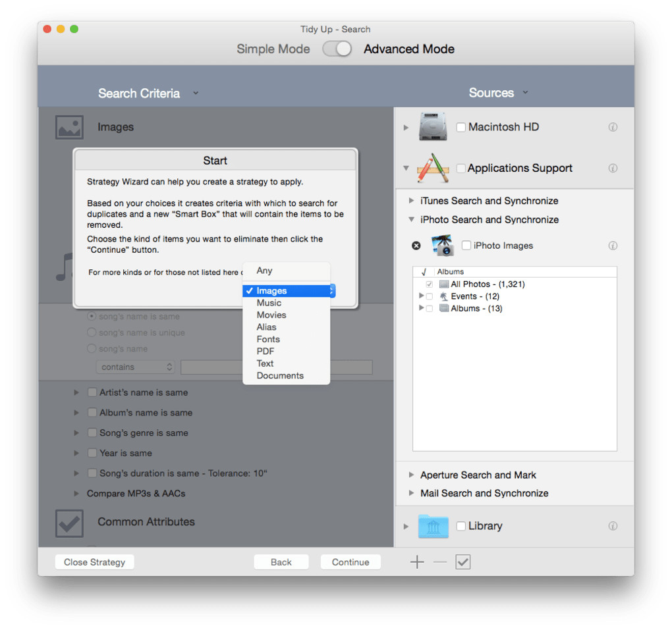Expand Aperture Search and Mark
The image size is (672, 630).
(411, 475)
